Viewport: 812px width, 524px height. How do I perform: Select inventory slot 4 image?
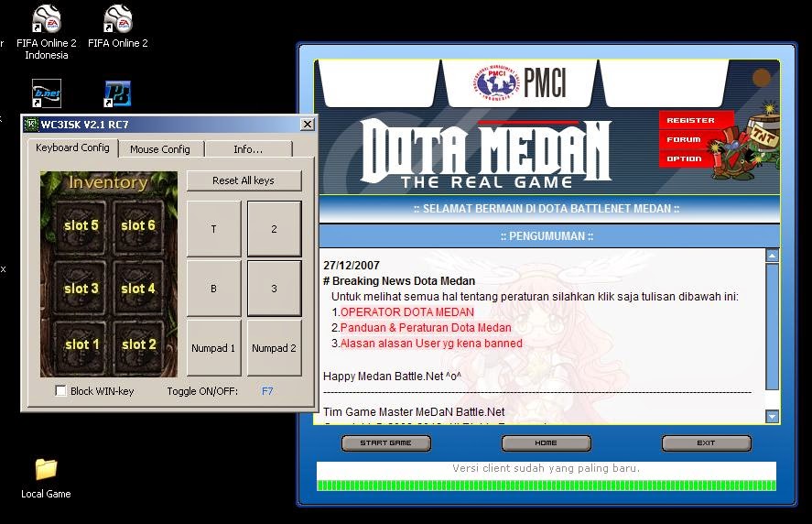click(x=138, y=289)
